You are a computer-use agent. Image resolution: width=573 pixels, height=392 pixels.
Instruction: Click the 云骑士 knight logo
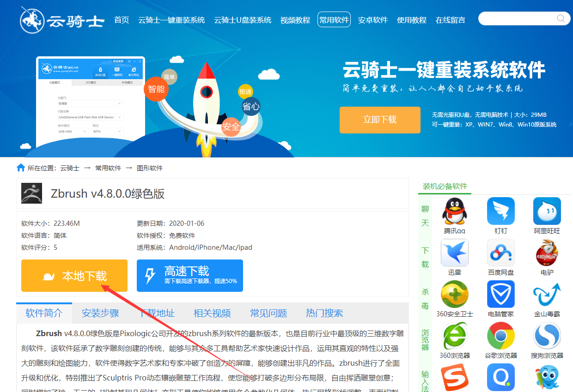click(62, 20)
